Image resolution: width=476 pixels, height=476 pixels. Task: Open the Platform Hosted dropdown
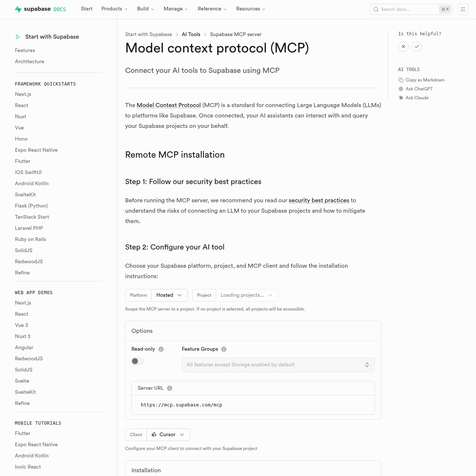click(169, 295)
